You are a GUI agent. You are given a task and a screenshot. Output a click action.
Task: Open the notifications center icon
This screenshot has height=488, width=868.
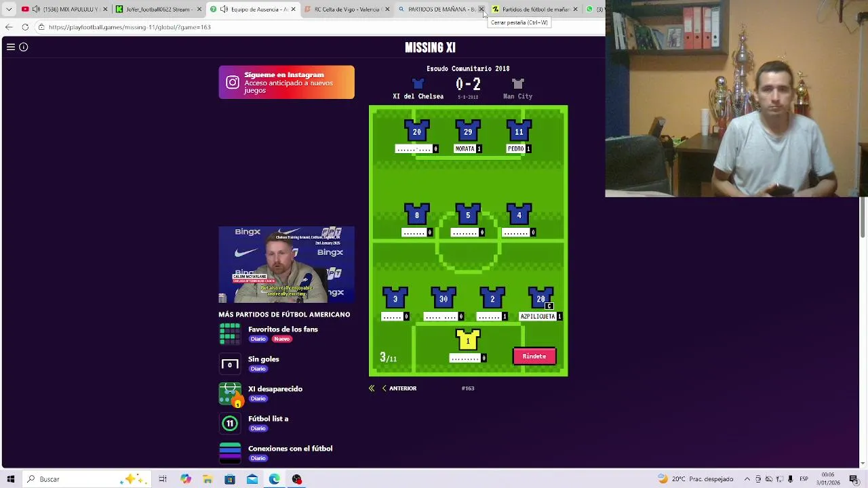tap(854, 479)
